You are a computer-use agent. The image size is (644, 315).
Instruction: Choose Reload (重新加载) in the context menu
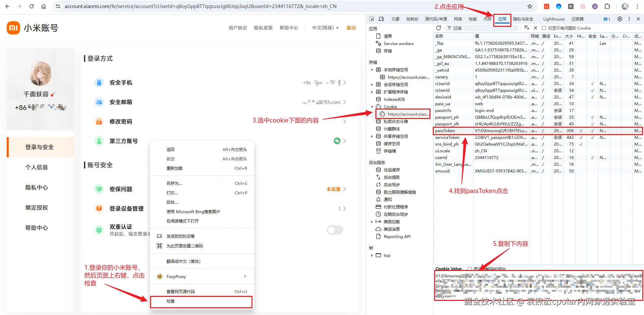[202, 168]
